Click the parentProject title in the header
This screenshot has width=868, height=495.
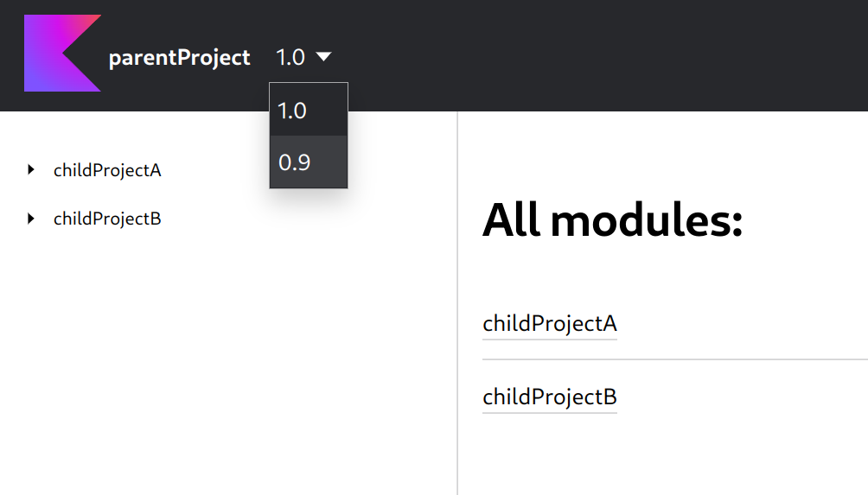(x=179, y=58)
